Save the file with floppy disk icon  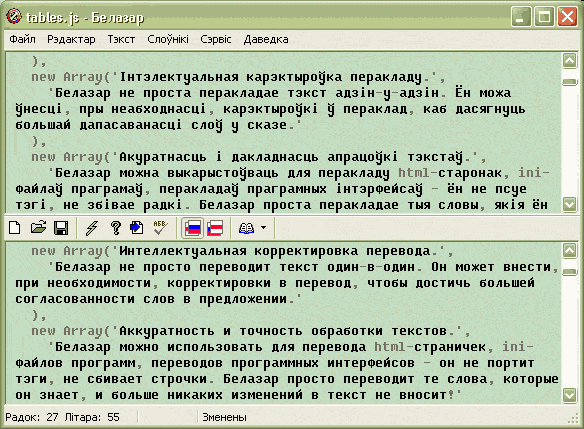[61, 228]
